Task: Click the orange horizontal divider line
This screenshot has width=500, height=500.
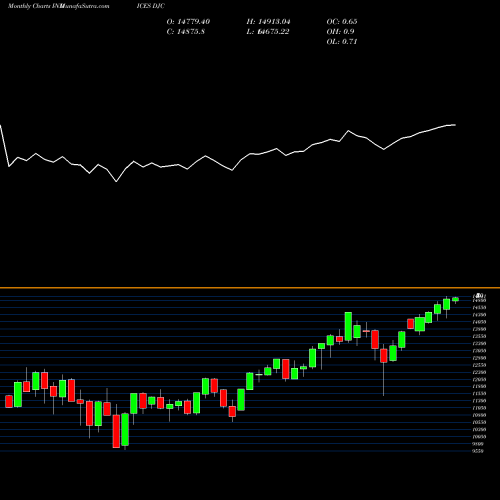Action: [250, 287]
